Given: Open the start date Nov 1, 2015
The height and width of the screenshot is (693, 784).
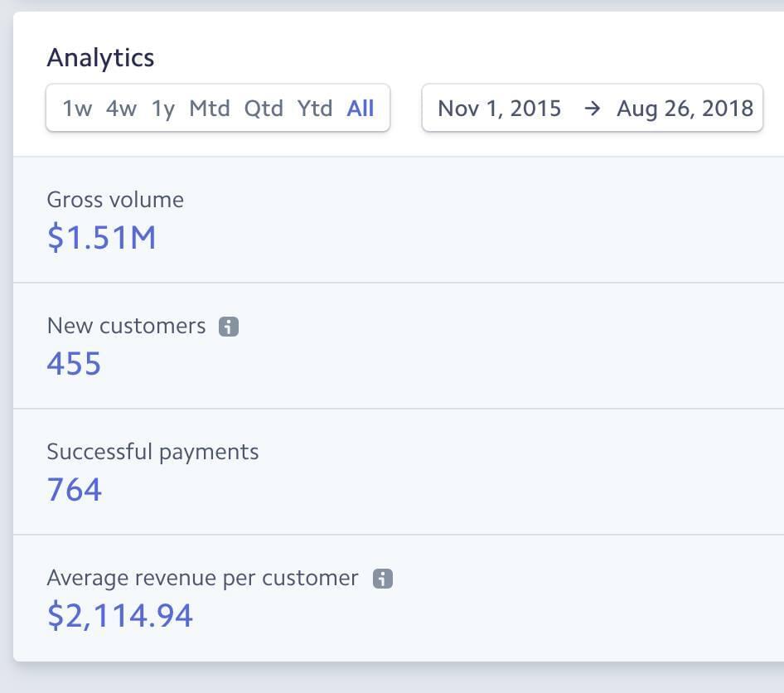Looking at the screenshot, I should (x=499, y=109).
